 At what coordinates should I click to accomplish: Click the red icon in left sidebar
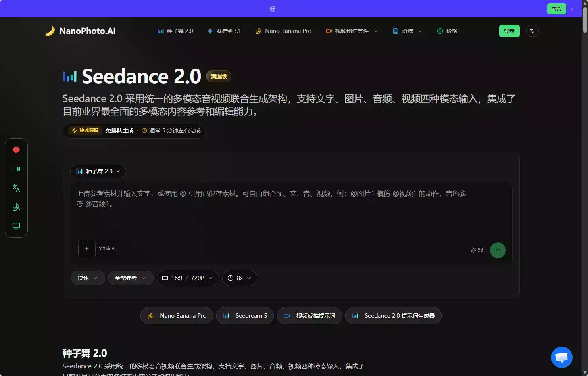[x=16, y=150]
